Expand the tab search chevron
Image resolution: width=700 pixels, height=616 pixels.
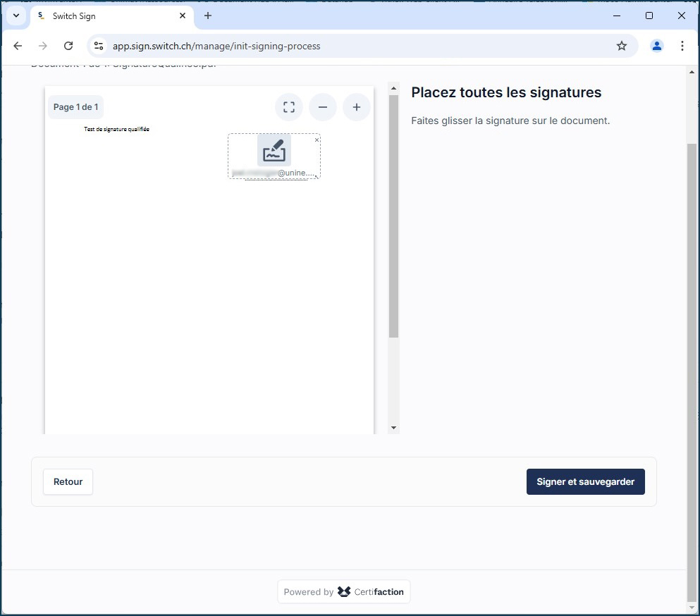(16, 16)
